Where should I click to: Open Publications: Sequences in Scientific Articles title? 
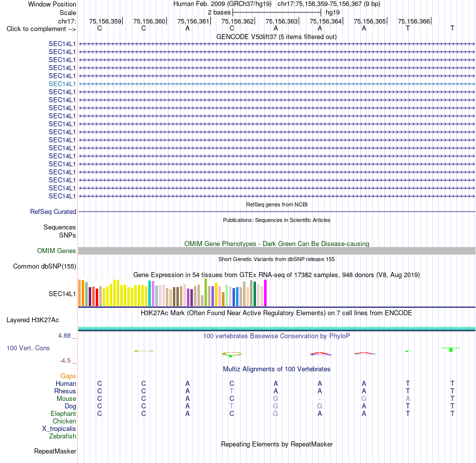point(277,220)
